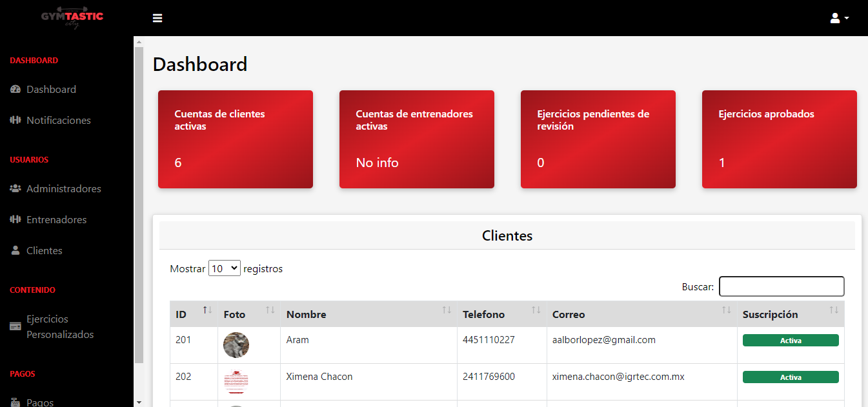Click the Entrenadores dumbbell icon
This screenshot has height=407, width=868.
[x=16, y=220]
